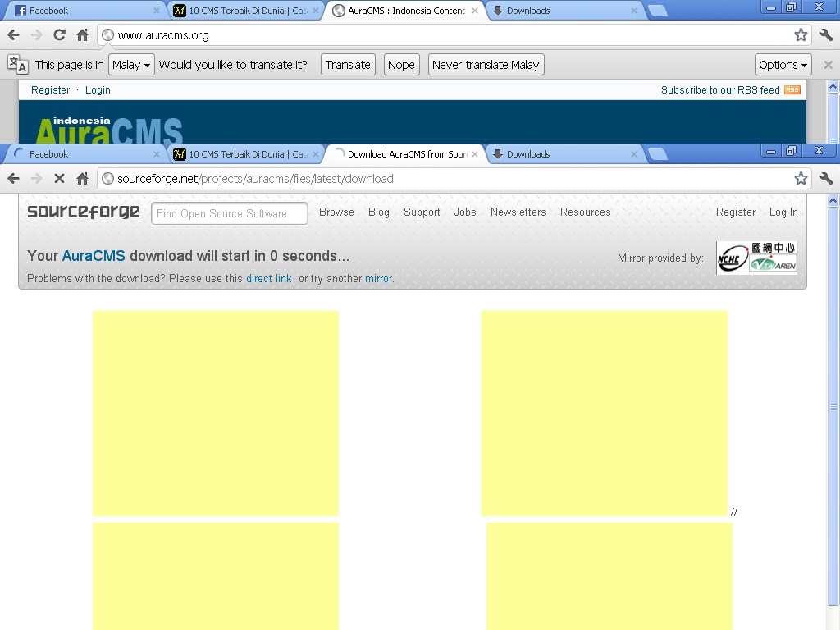Click Never translate Malay button

coord(486,65)
